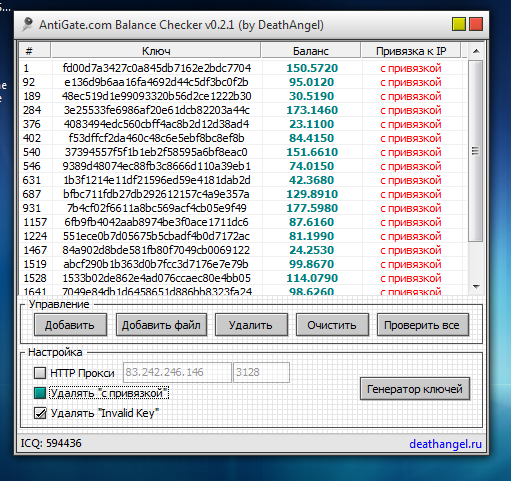511x481 pixels.
Task: Enable the HTTP Прокси checkbox
Action: pos(40,373)
